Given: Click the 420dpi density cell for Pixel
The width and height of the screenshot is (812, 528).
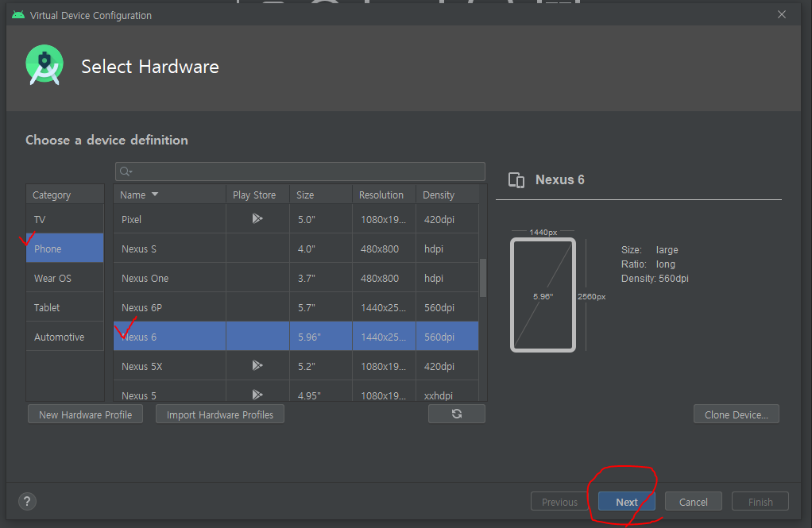Looking at the screenshot, I should tap(447, 219).
